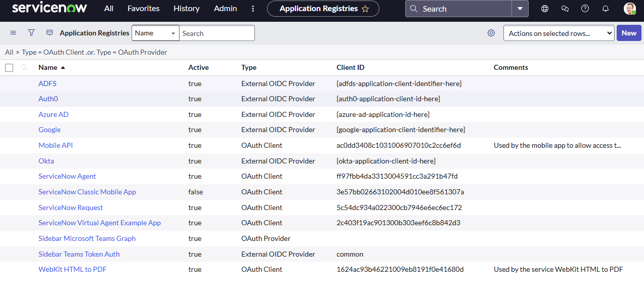Sort by the Client ID column header
644x289 pixels.
pyautogui.click(x=350, y=67)
